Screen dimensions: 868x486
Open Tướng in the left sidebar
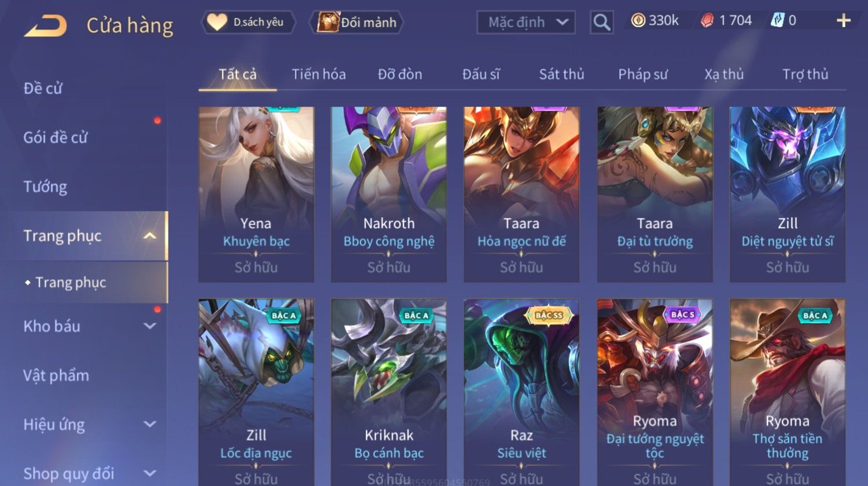[x=45, y=187]
